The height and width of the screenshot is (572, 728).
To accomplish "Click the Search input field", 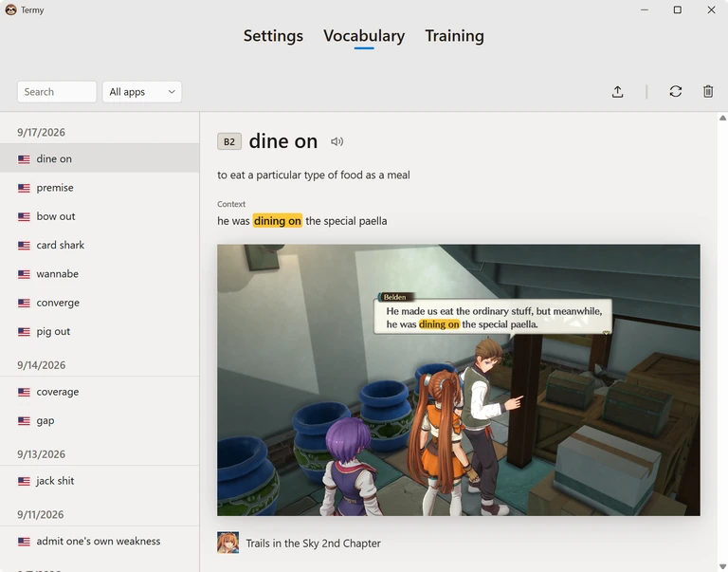I will point(57,92).
